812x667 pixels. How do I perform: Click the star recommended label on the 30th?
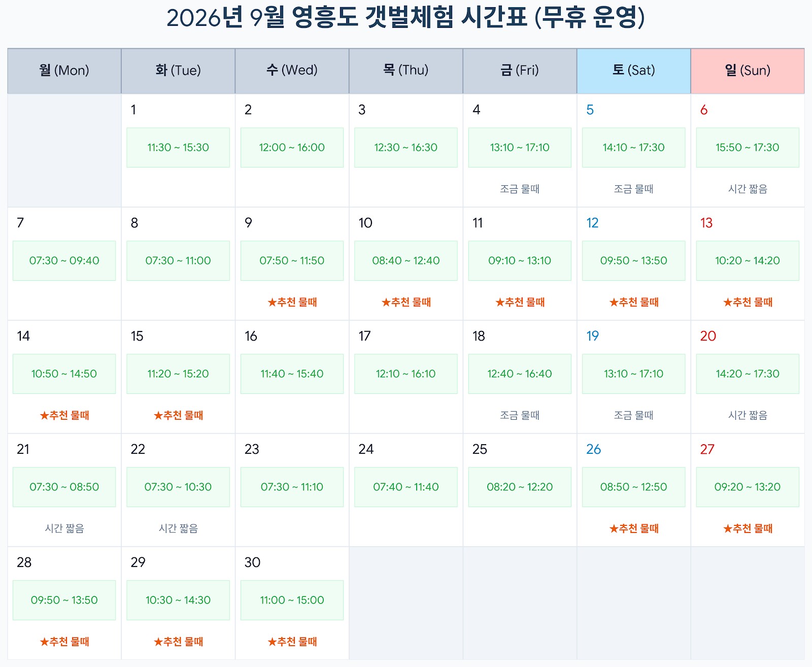(x=292, y=642)
